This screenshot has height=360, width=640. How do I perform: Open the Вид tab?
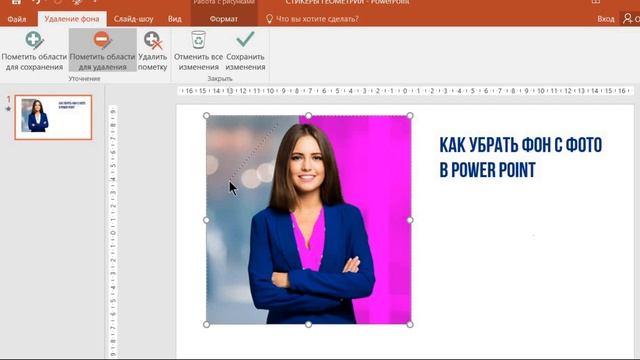tap(175, 19)
